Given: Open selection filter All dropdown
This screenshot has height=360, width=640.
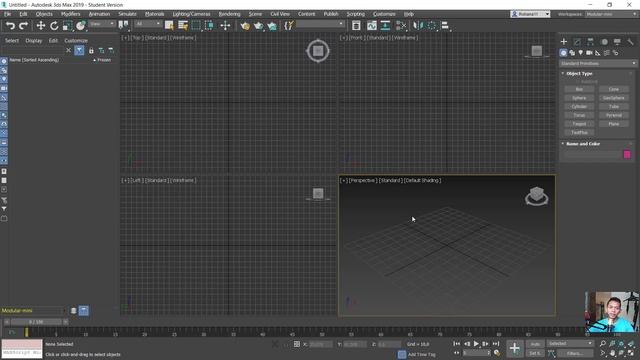Looking at the screenshot, I should (148, 24).
